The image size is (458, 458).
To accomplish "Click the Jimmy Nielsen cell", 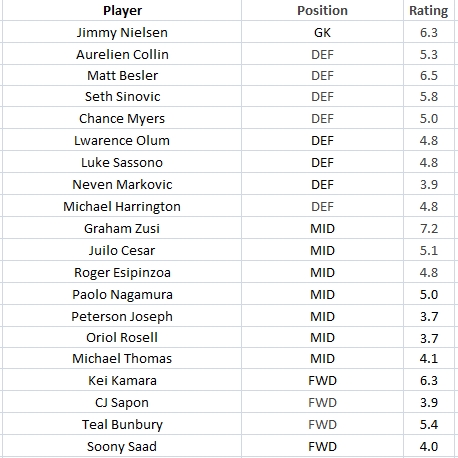I will pyautogui.click(x=122, y=32).
